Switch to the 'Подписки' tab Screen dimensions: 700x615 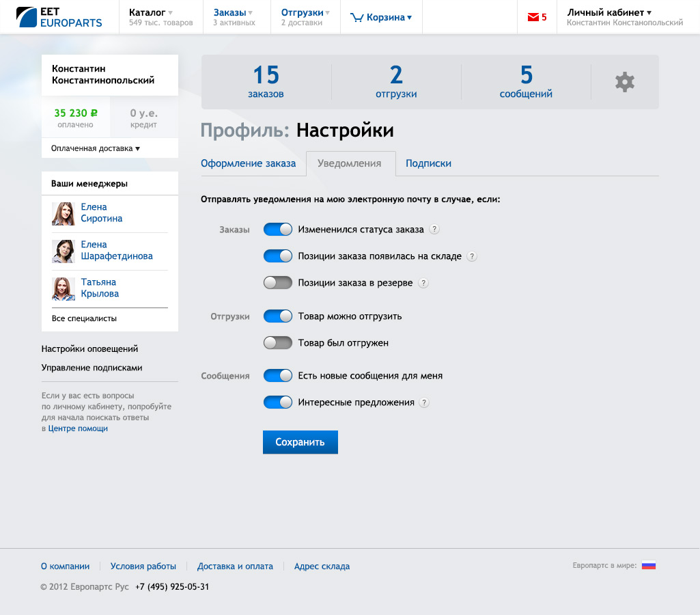[428, 163]
